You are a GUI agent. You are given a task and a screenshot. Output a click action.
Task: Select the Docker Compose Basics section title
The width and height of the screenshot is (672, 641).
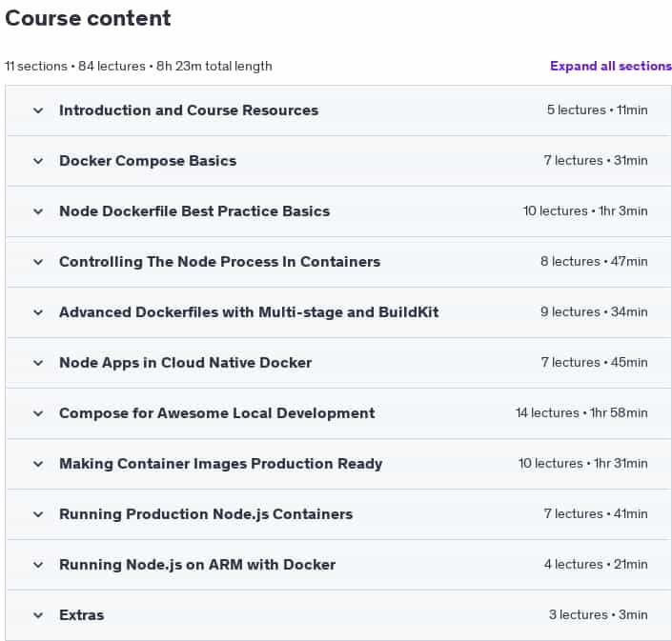(148, 161)
